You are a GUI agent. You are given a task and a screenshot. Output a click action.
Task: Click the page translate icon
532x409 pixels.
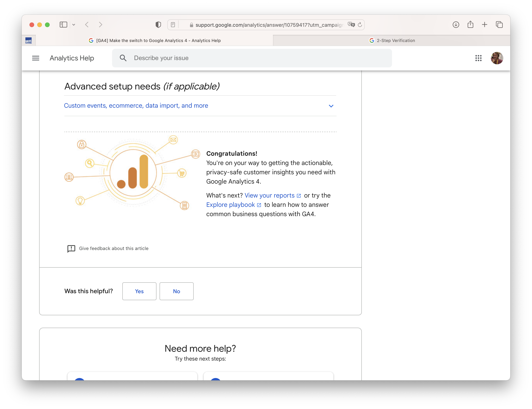[351, 25]
